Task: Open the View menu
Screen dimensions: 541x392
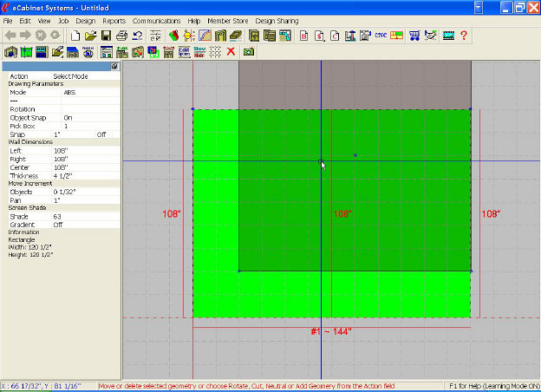Action: pyautogui.click(x=44, y=21)
